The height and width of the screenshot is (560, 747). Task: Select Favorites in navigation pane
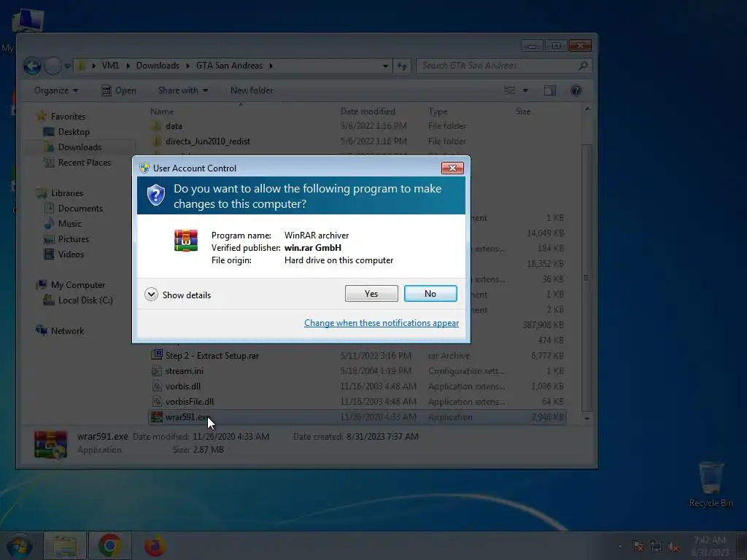tap(68, 116)
